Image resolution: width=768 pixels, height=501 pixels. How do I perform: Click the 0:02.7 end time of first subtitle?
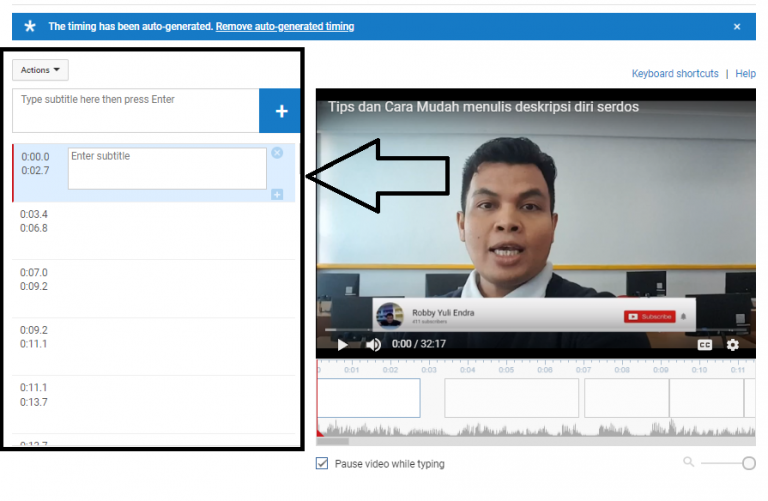(x=35, y=170)
